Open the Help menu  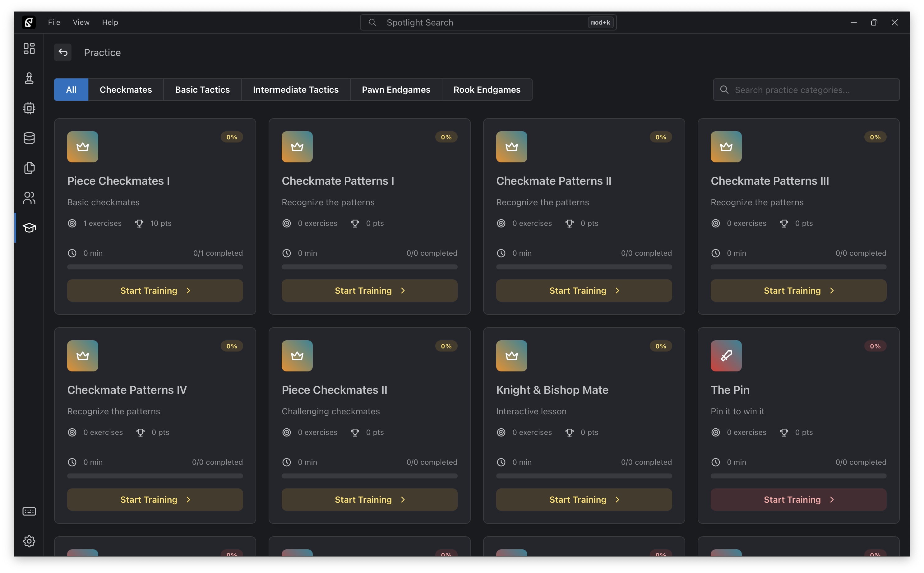(110, 22)
